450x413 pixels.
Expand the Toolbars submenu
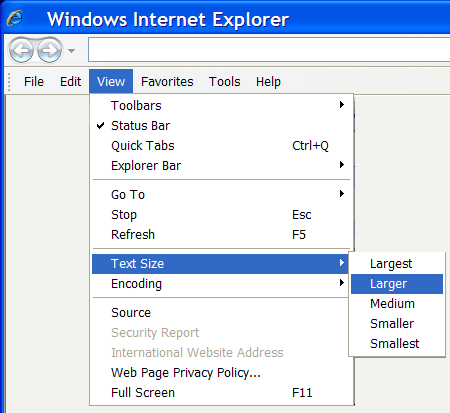(221, 106)
